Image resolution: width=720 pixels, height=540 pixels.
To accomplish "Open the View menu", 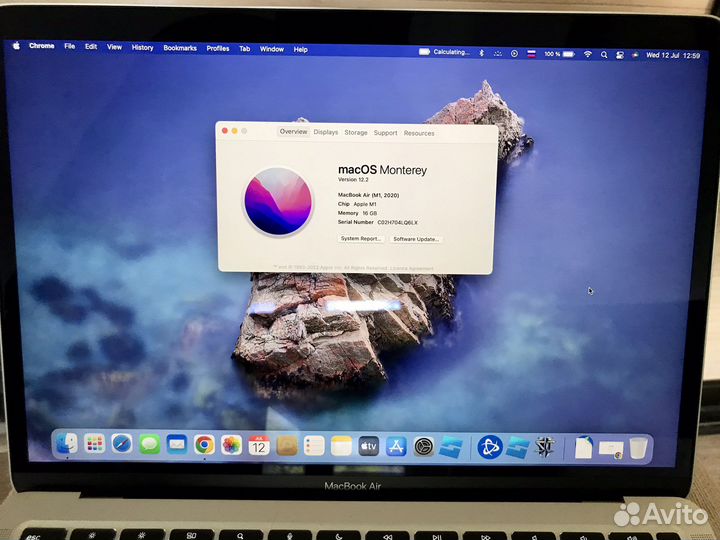I will [114, 47].
